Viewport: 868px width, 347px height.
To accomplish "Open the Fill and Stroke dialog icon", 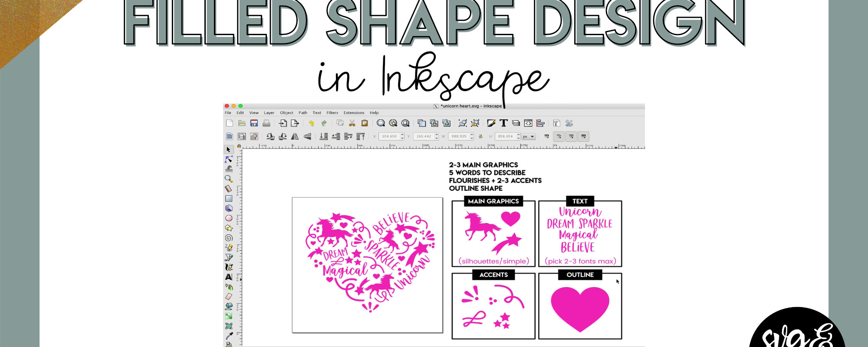I will click(x=491, y=123).
